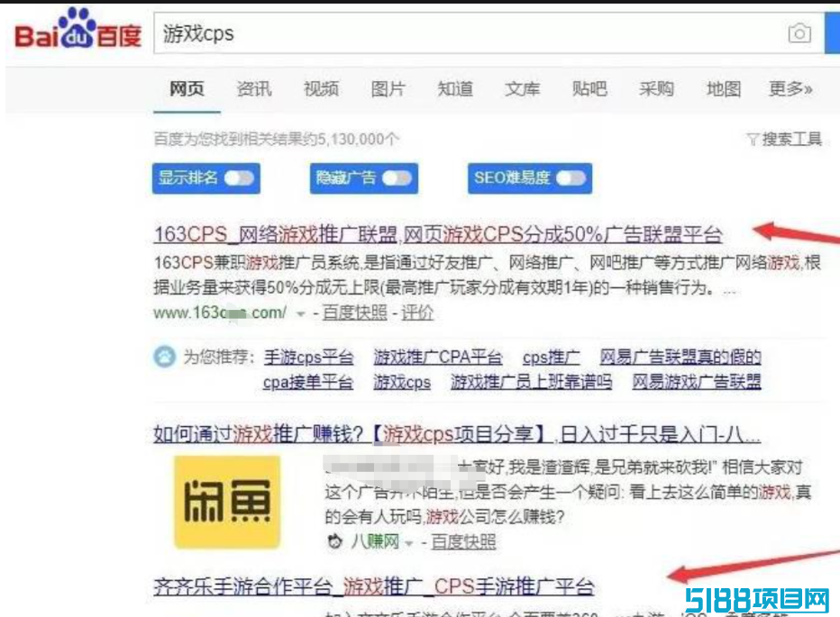The image size is (840, 617).
Task: Open the 采购 tab
Action: pos(656,88)
